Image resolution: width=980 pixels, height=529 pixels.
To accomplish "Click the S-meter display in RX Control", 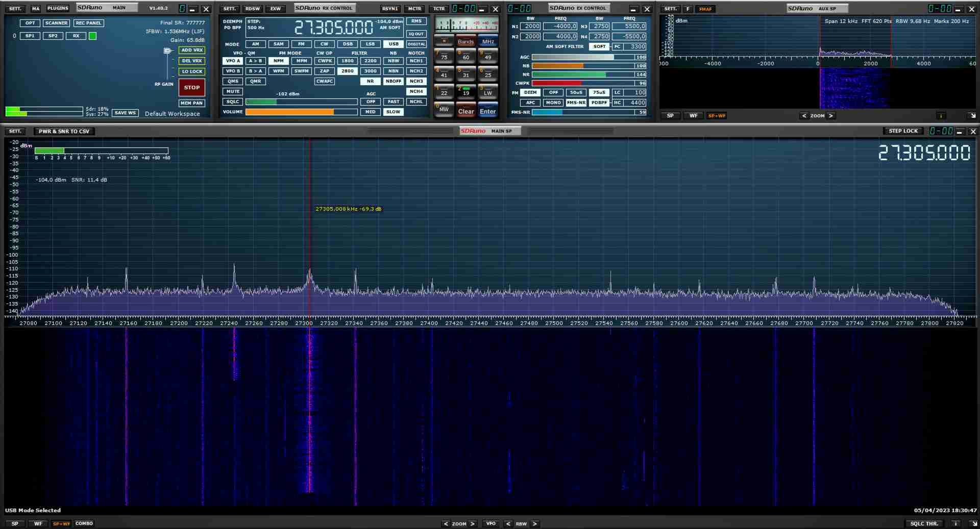I will point(467,24).
